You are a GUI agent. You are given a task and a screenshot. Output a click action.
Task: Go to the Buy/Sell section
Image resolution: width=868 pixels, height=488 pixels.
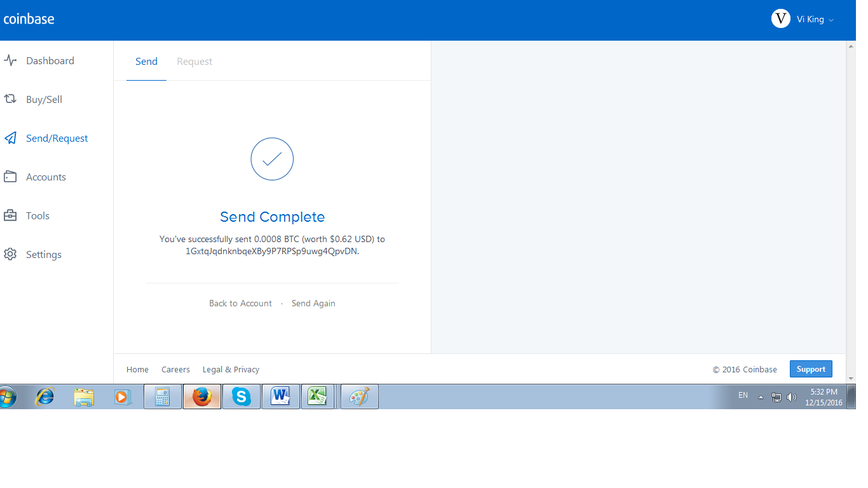point(44,100)
